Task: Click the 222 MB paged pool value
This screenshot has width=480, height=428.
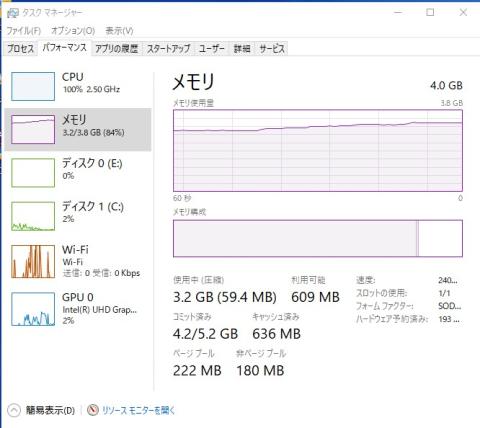Action: coord(197,370)
